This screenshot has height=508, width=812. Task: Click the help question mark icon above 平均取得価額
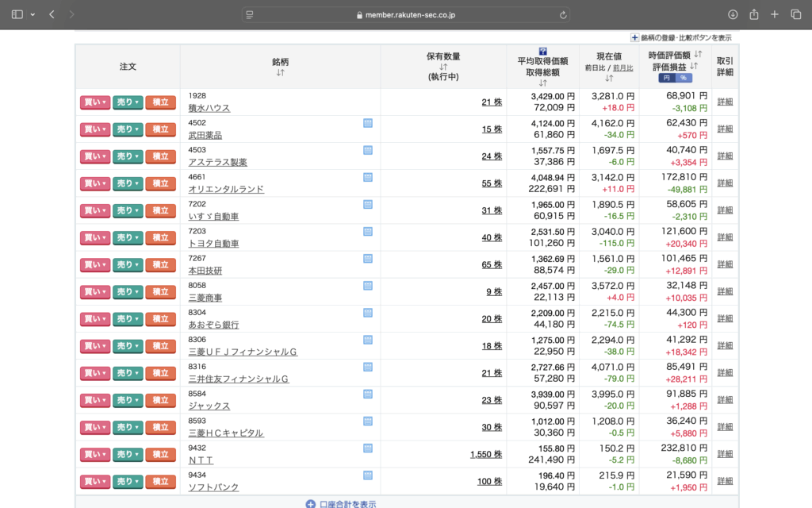[542, 51]
